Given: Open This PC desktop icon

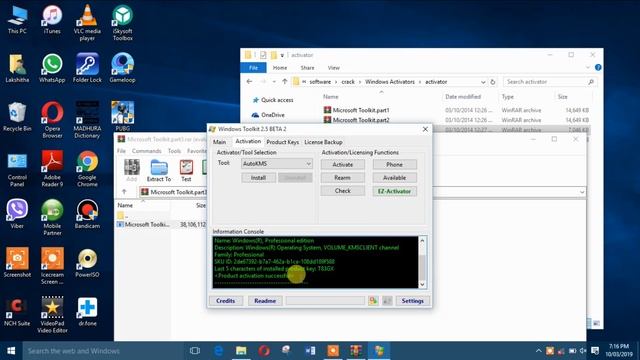Looking at the screenshot, I should tap(17, 20).
